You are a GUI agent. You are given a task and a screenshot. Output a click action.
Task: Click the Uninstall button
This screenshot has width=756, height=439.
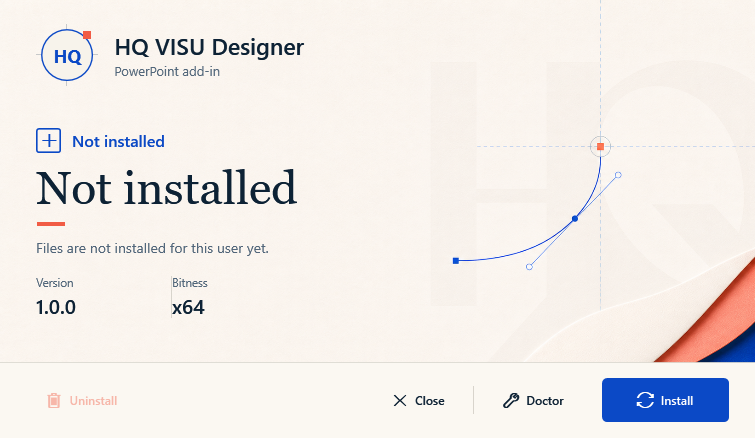[82, 400]
